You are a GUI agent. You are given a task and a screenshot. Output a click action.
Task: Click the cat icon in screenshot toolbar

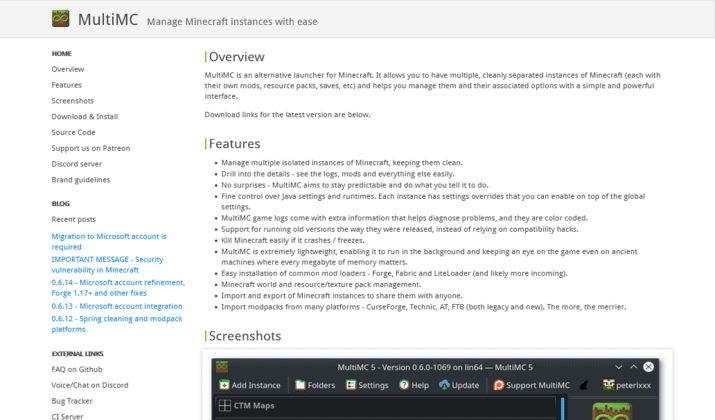pyautogui.click(x=584, y=385)
